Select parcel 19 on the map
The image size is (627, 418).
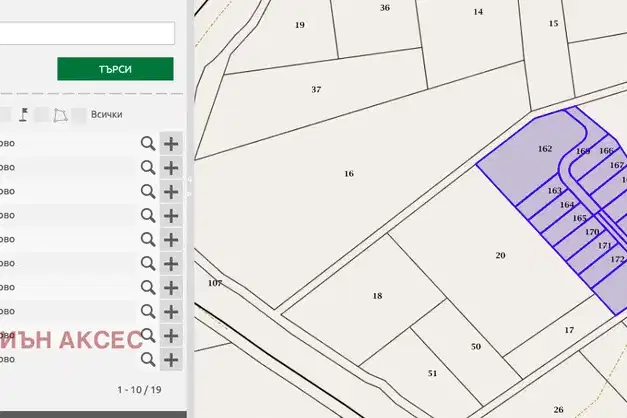click(x=300, y=25)
